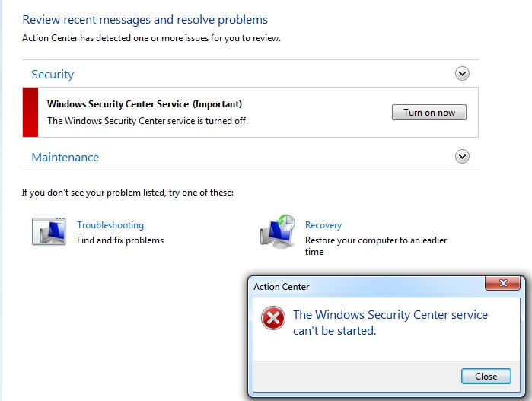532x401 pixels.
Task: Click the red error icon in dialog
Action: tap(272, 318)
